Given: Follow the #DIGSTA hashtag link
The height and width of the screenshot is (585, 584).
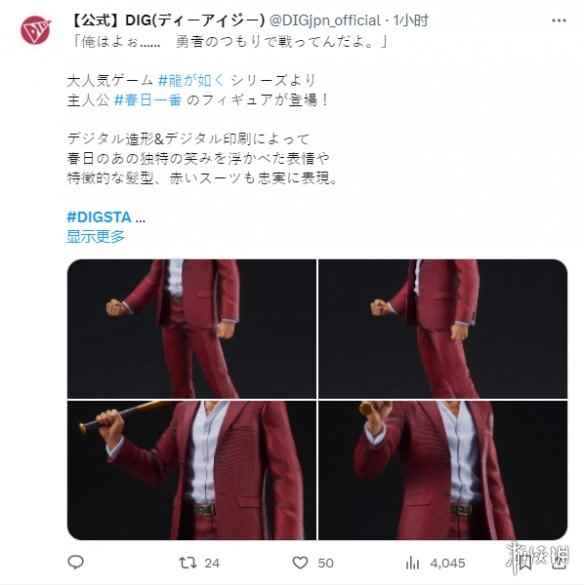Looking at the screenshot, I should (x=99, y=217).
